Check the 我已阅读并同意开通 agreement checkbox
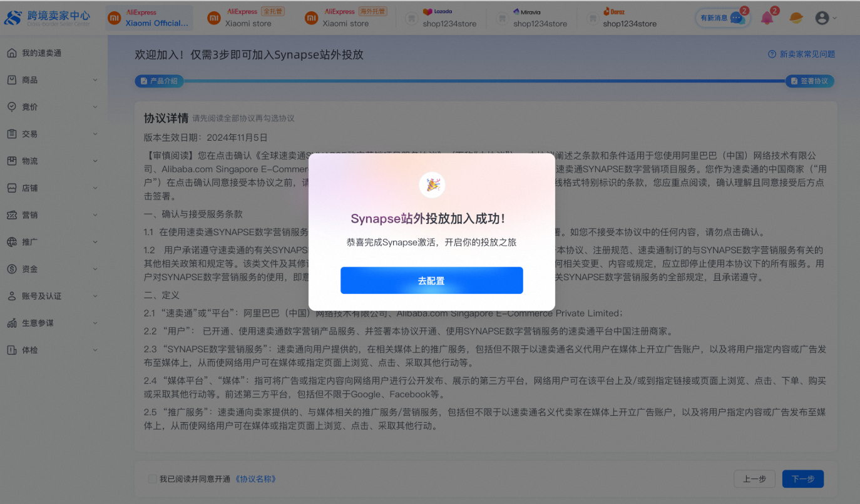Viewport: 860px width, 504px height. [x=153, y=479]
